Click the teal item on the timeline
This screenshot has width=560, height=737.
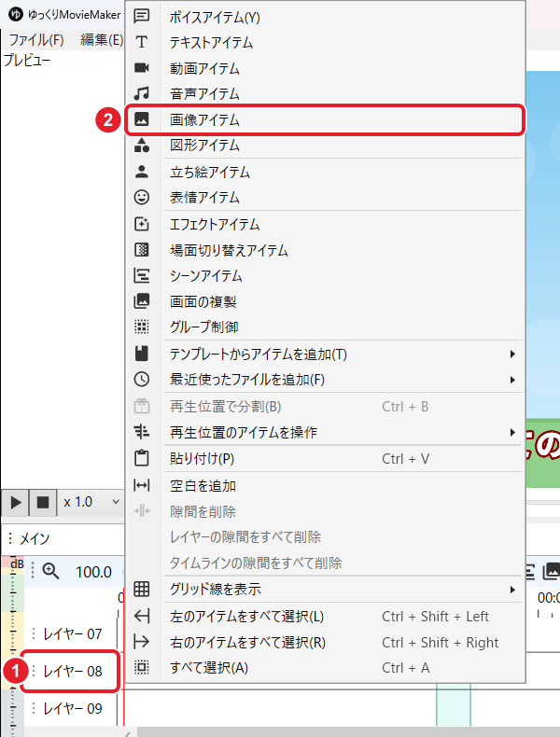[454, 705]
